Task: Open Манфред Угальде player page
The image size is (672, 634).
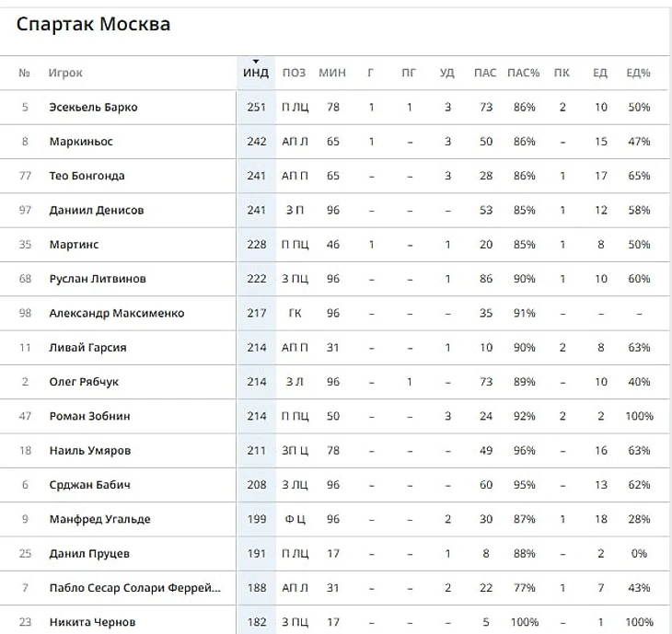Action: tap(99, 519)
